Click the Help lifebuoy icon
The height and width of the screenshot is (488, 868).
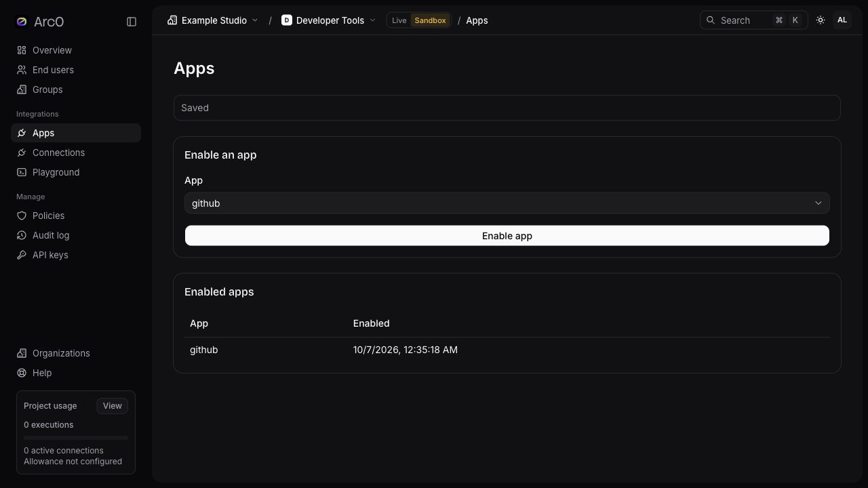(x=22, y=373)
